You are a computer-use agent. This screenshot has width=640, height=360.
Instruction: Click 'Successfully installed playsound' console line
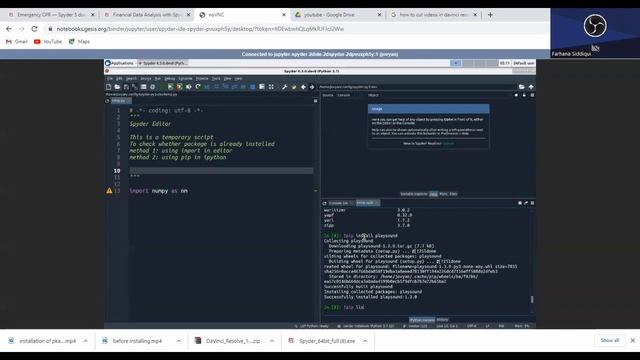coord(370,297)
